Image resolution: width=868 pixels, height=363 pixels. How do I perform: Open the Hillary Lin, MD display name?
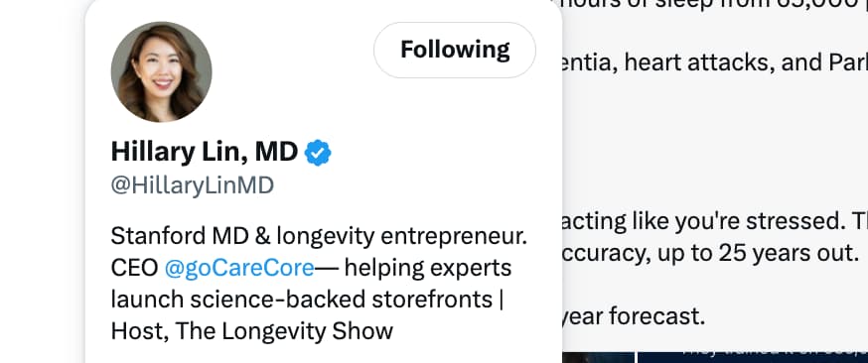point(205,152)
